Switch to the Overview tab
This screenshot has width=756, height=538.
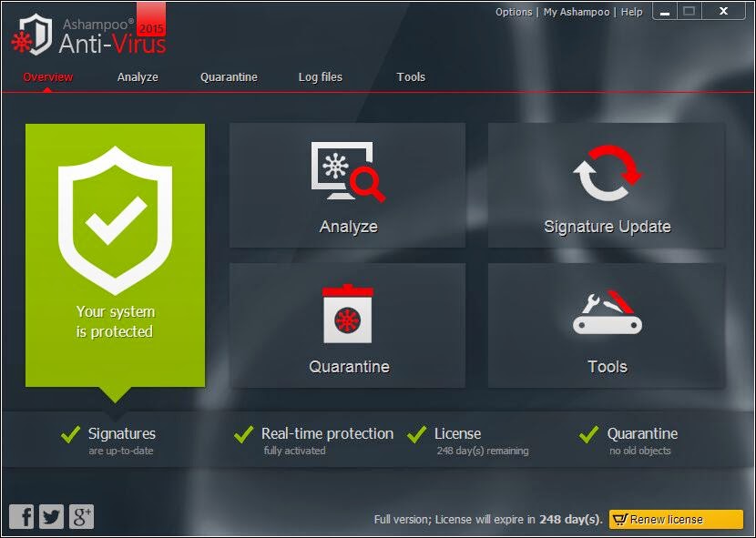(x=47, y=77)
